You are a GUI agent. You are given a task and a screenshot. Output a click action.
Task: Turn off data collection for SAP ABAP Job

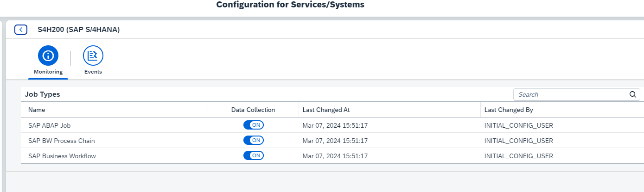[x=254, y=125]
